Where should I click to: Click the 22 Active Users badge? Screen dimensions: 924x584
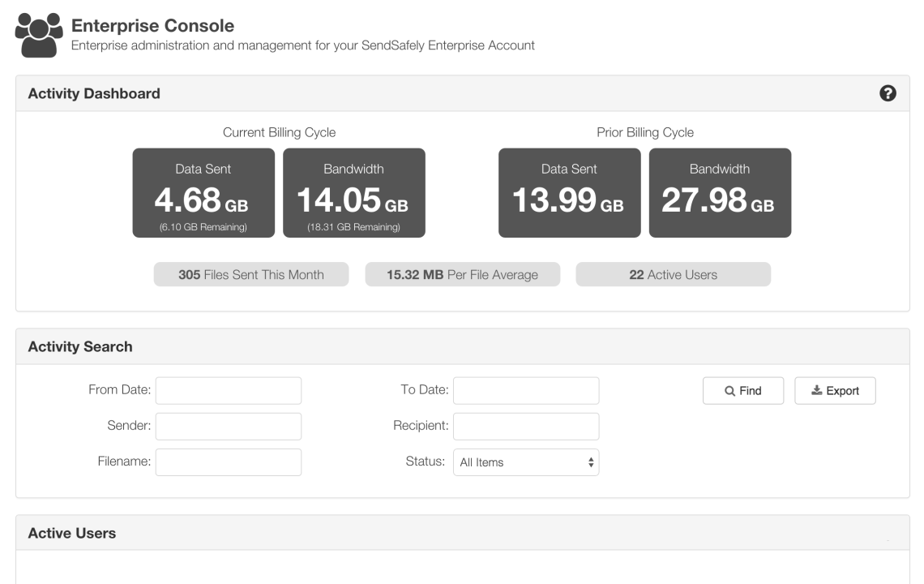pos(673,275)
